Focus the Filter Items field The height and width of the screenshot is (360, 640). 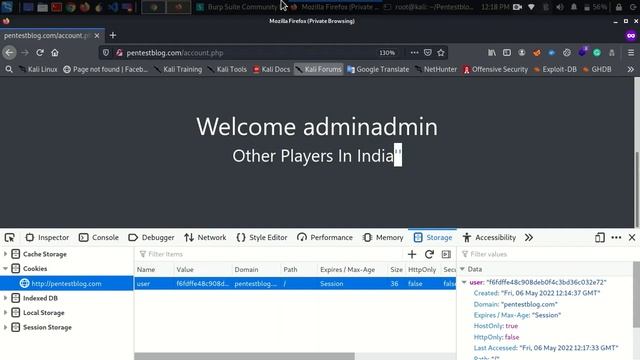click(269, 254)
